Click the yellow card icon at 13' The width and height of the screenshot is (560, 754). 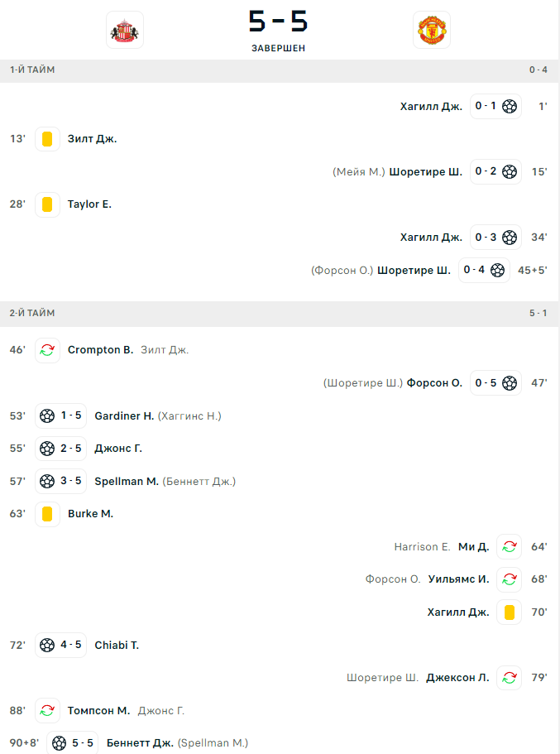point(47,139)
